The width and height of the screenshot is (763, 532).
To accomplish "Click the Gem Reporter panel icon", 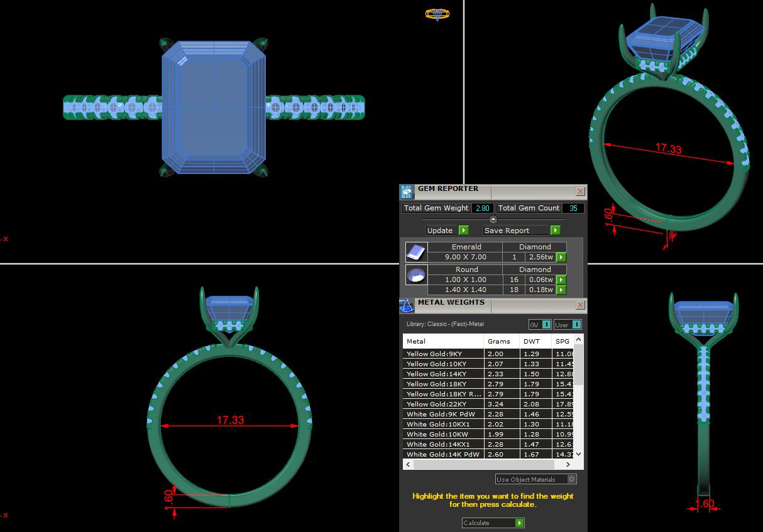I will pos(407,192).
